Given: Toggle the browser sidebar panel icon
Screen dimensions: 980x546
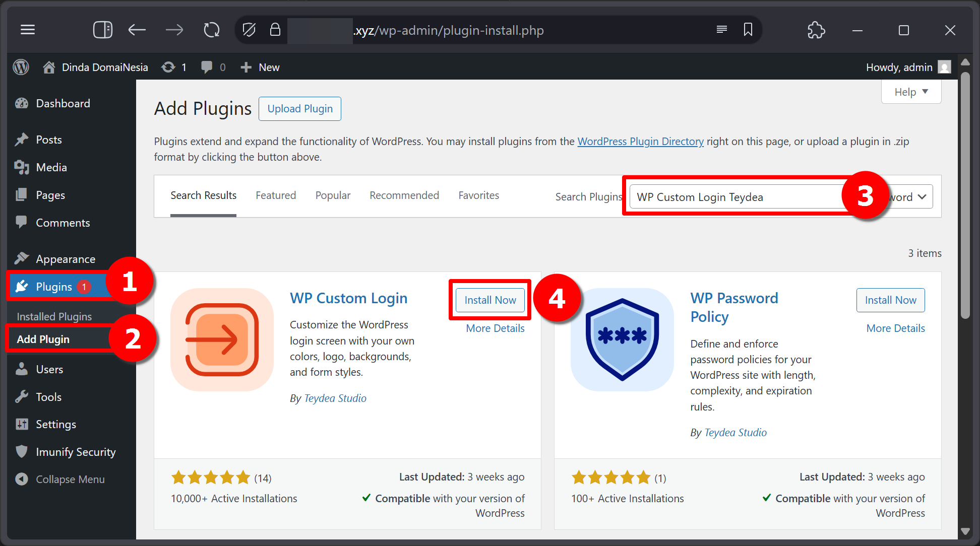Looking at the screenshot, I should 103,30.
